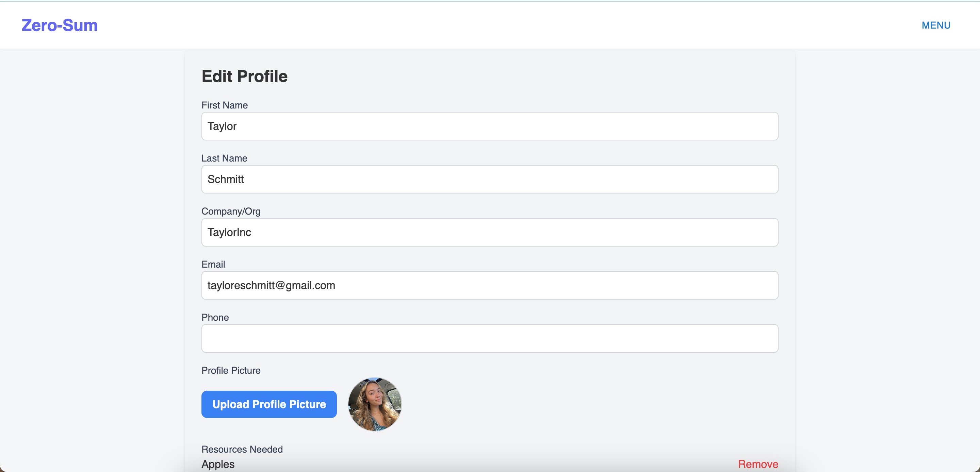Image resolution: width=980 pixels, height=472 pixels.
Task: Remove the Apples resource
Action: click(757, 464)
